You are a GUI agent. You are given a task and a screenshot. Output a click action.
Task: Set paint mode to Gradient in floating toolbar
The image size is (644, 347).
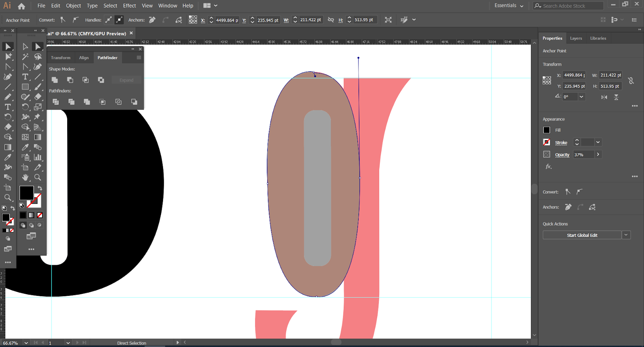(x=31, y=215)
